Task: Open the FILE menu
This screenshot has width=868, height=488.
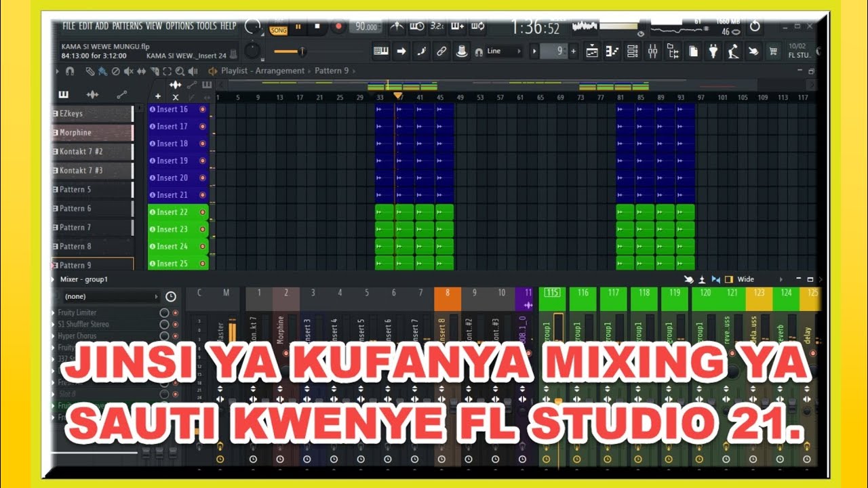Action: [x=69, y=26]
